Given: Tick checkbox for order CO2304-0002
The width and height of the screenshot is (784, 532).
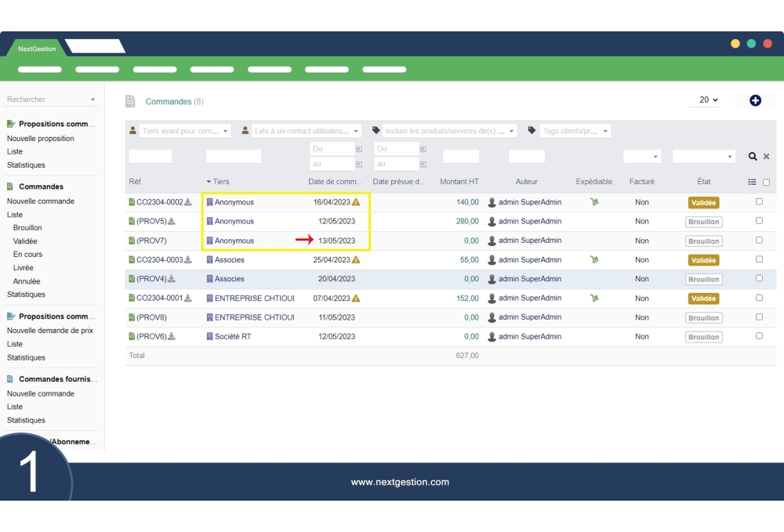Looking at the screenshot, I should (x=759, y=201).
